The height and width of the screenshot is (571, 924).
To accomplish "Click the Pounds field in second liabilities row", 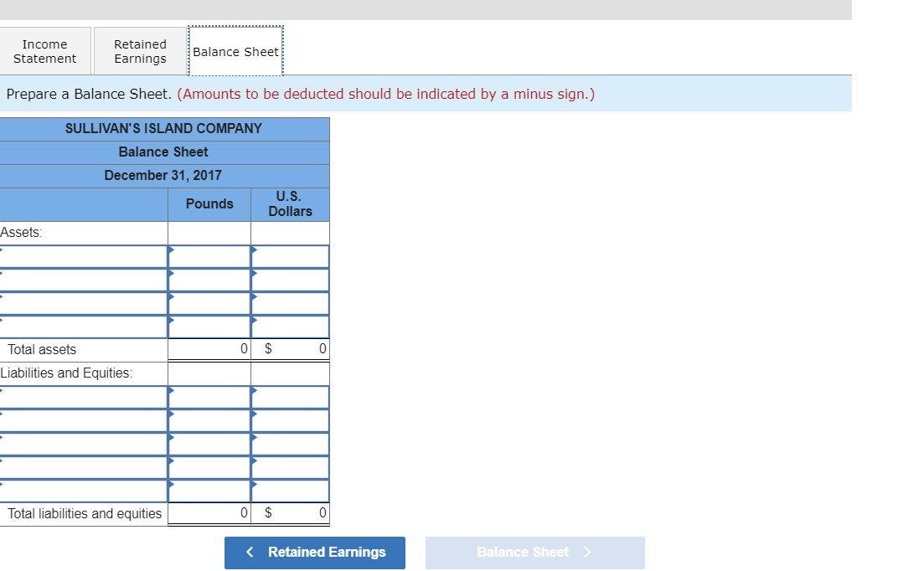I will 209,421.
